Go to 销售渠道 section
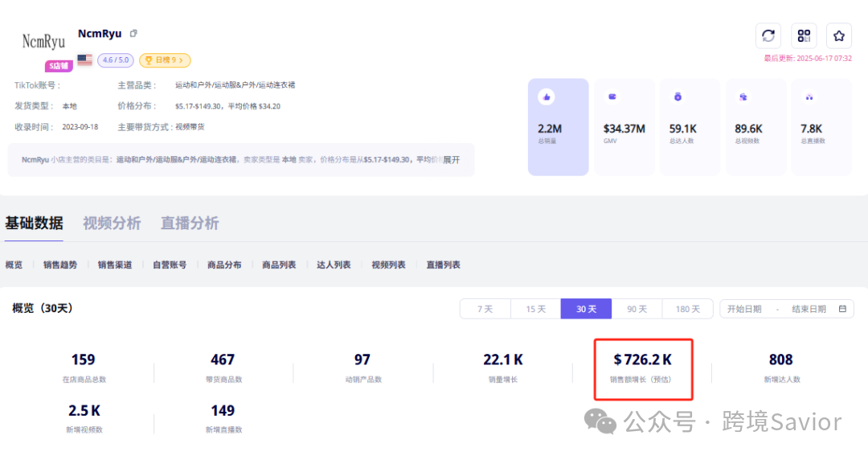The width and height of the screenshot is (868, 456). click(x=115, y=265)
